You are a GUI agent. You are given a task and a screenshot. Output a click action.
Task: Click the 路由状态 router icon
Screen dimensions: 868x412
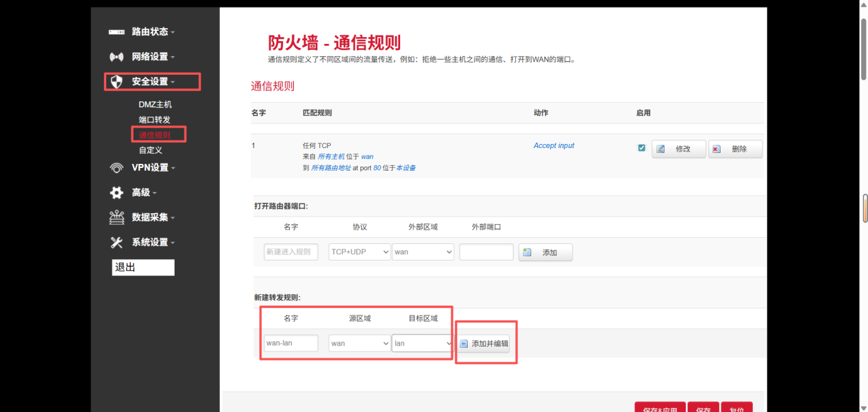[115, 31]
